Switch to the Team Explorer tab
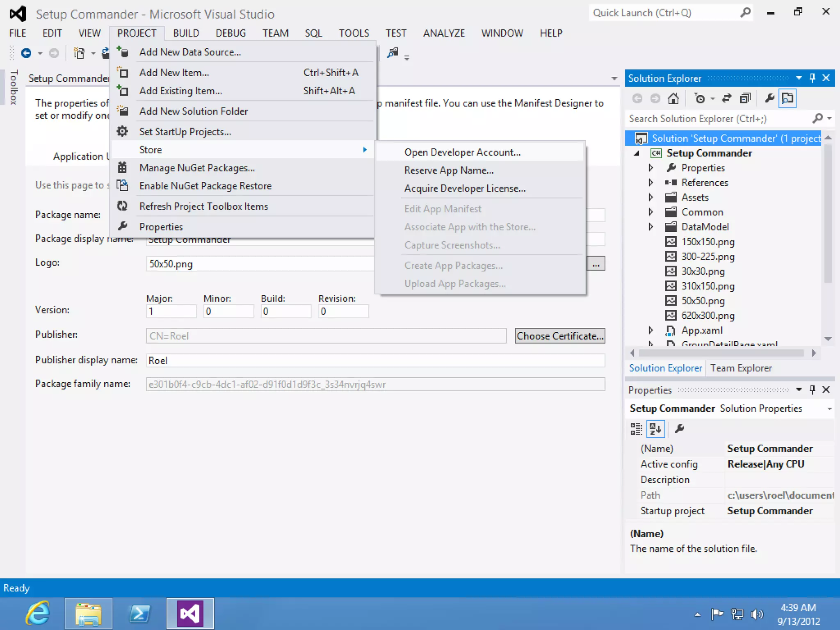This screenshot has height=630, width=840. click(741, 368)
